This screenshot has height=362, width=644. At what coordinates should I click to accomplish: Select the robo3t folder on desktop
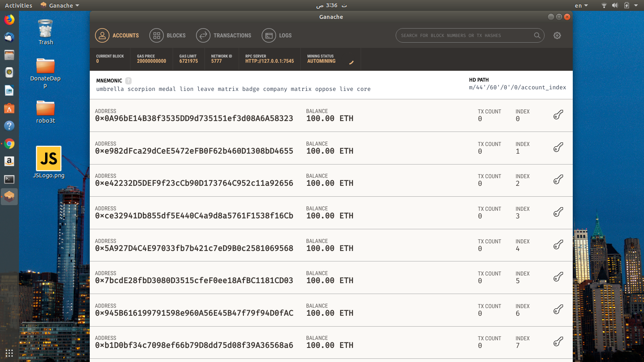click(x=45, y=112)
